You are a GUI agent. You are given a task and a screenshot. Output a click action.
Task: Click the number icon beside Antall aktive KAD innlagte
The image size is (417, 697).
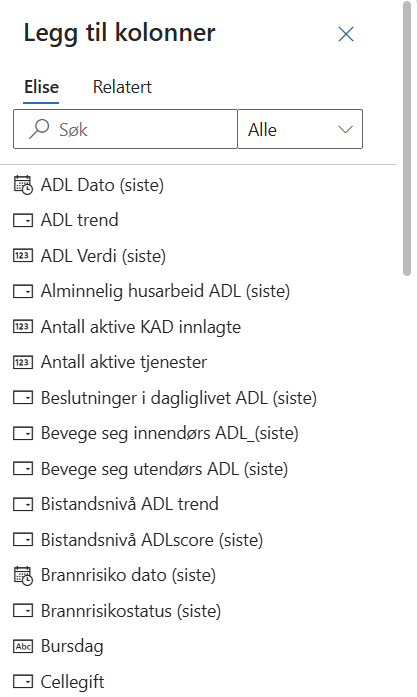[23, 327]
